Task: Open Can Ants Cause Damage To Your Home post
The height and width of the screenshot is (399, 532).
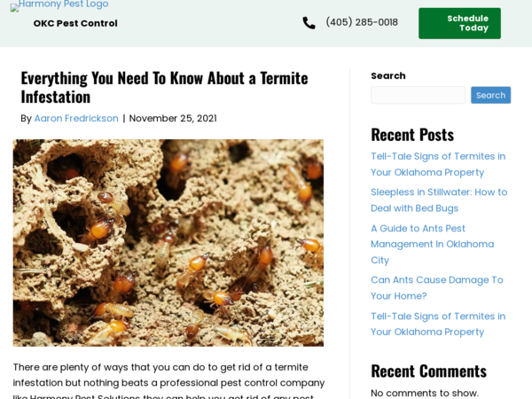Action: pyautogui.click(x=436, y=287)
